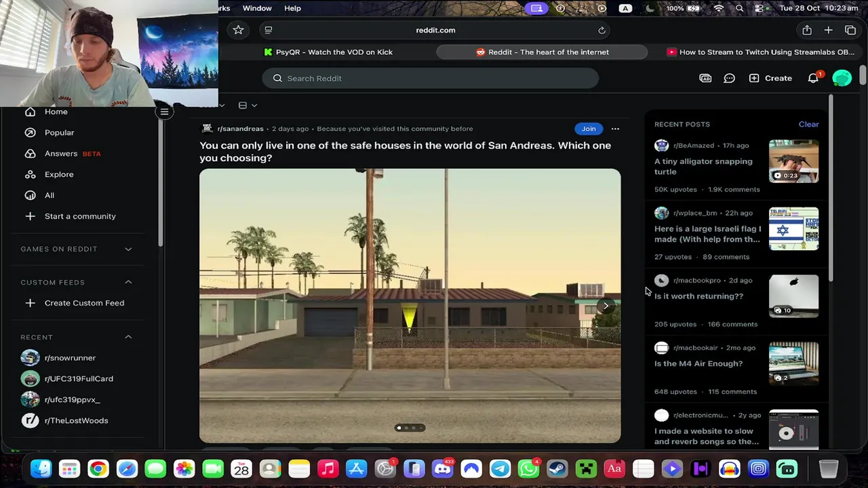Open r/sanandreas community link

[240, 129]
